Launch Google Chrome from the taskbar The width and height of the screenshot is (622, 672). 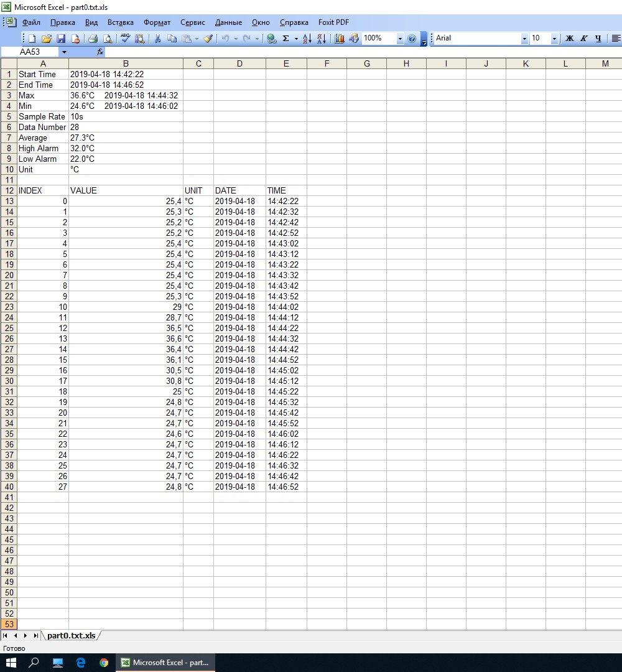point(104,663)
